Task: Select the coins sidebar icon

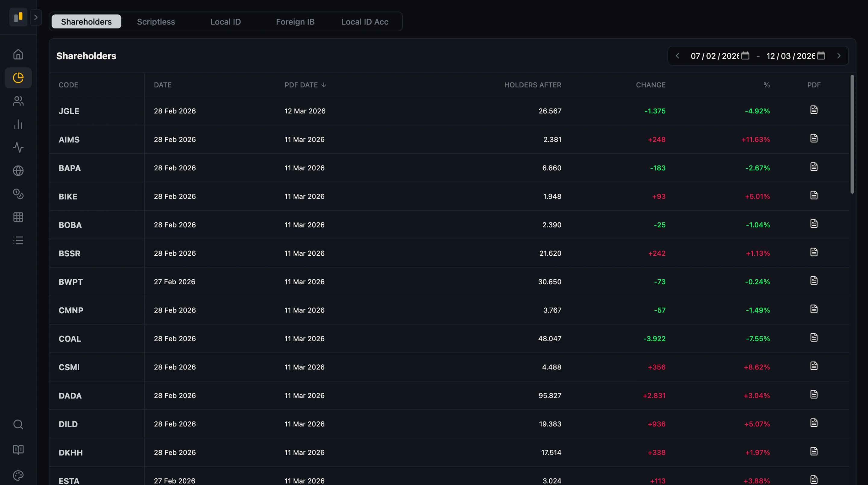Action: point(18,194)
